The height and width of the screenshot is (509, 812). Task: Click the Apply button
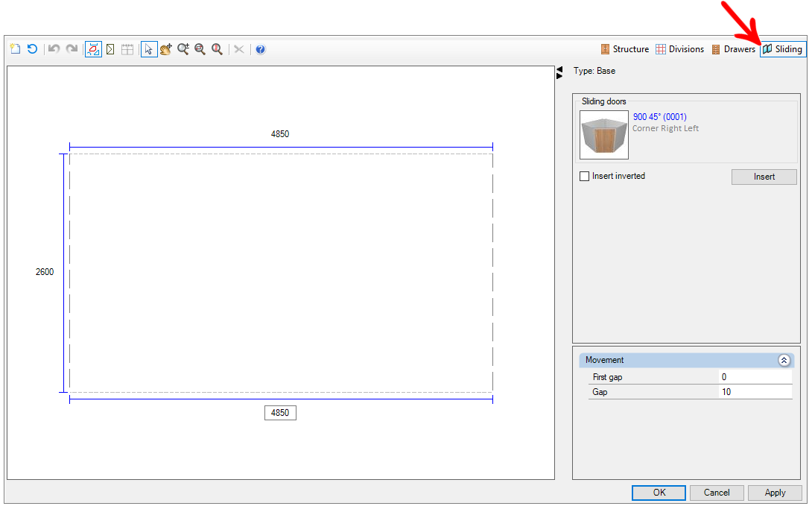(775, 493)
